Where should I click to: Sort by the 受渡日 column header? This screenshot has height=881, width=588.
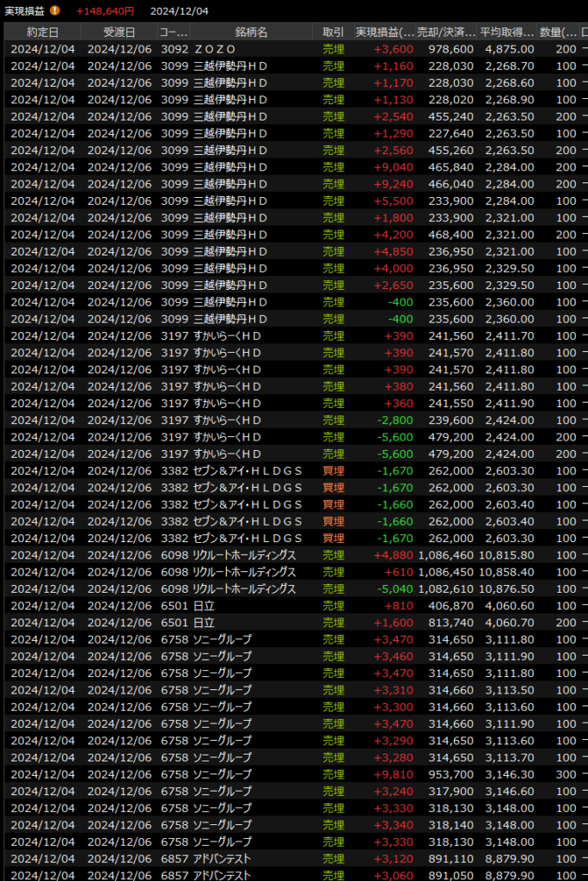(119, 32)
